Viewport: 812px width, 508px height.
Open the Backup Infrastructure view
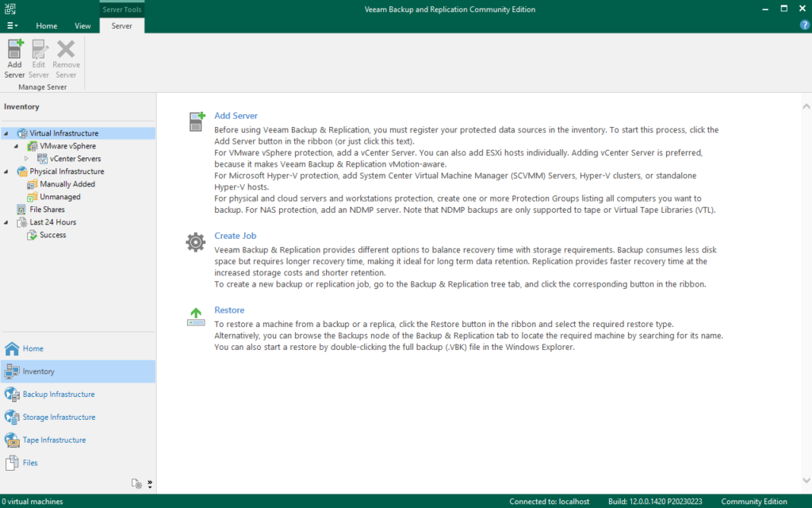(x=79, y=394)
